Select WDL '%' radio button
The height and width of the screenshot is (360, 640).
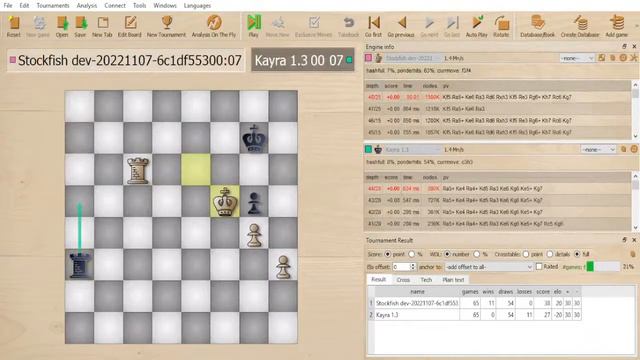point(477,254)
